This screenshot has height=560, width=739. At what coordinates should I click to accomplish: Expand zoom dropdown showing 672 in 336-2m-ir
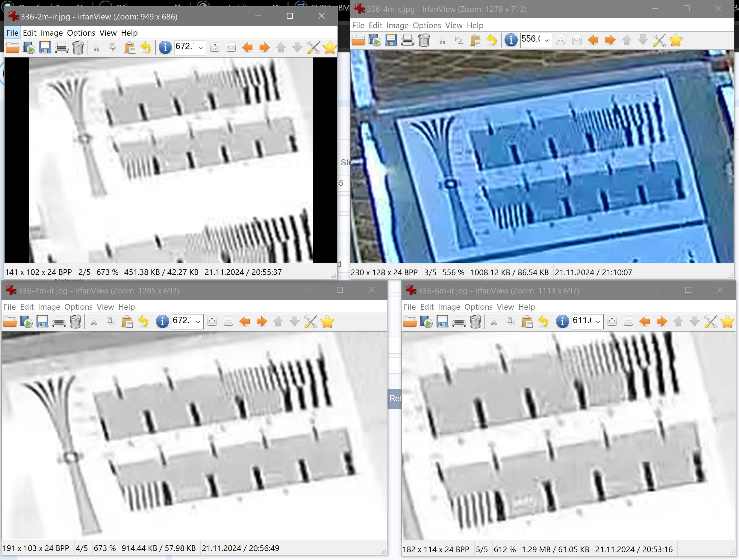tap(201, 48)
